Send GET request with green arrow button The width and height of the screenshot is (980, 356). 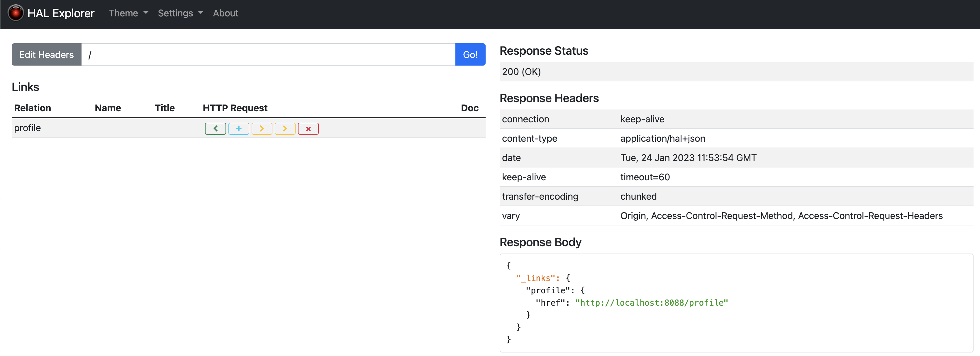click(x=215, y=129)
